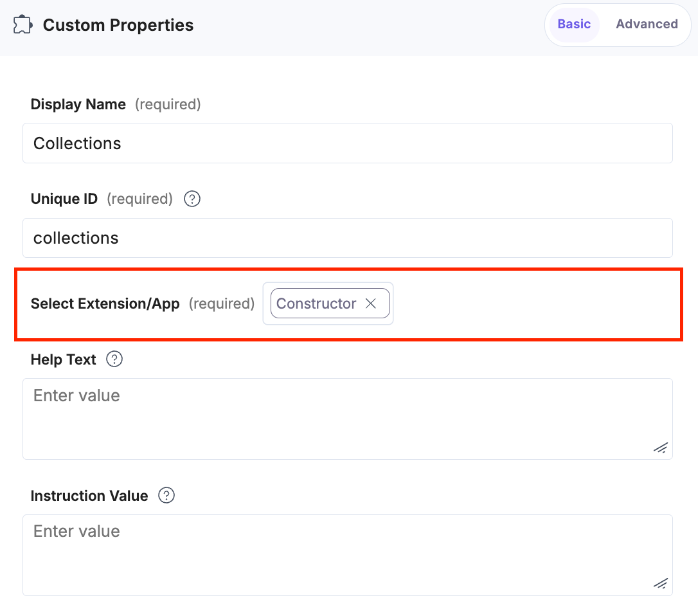Click the Instruction Value resize handle
Viewport: 698px width, 616px height.
(x=661, y=583)
